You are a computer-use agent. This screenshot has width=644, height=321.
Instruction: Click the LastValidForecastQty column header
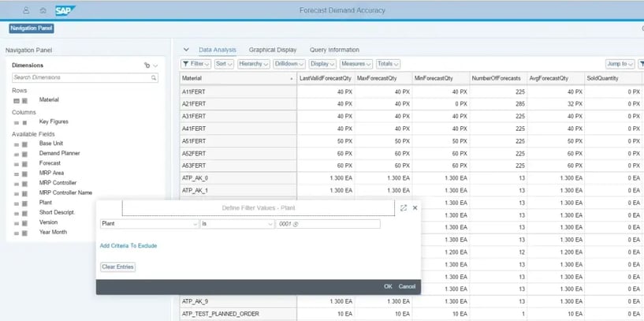[326, 79]
